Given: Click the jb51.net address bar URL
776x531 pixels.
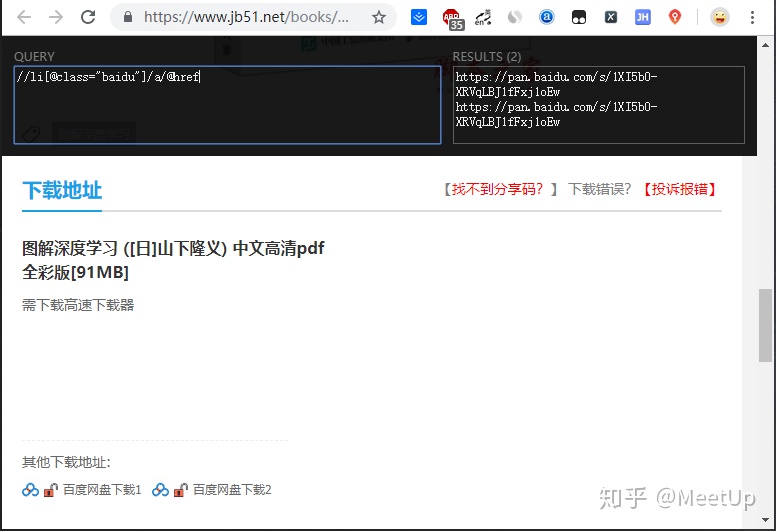Looking at the screenshot, I should tap(246, 17).
